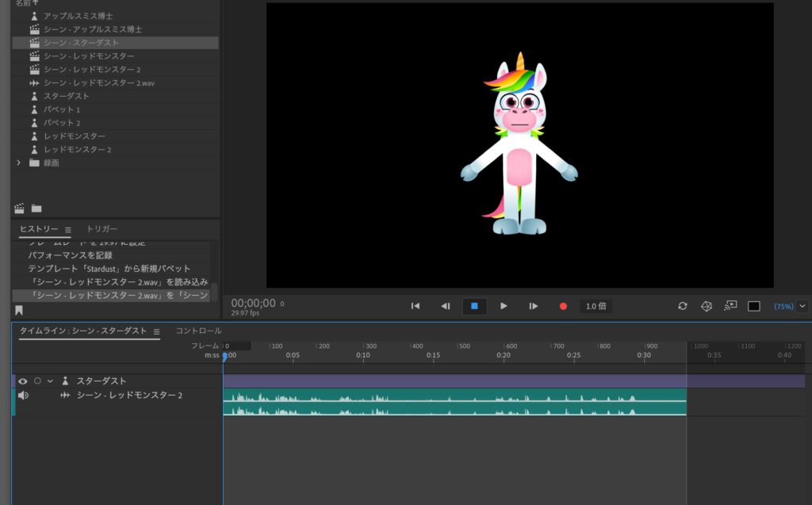The image size is (812, 505).
Task: Step forward one frame
Action: [534, 306]
